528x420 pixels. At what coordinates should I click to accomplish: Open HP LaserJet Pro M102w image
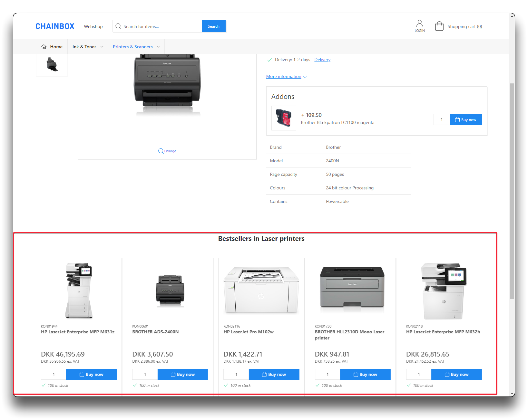[261, 290]
